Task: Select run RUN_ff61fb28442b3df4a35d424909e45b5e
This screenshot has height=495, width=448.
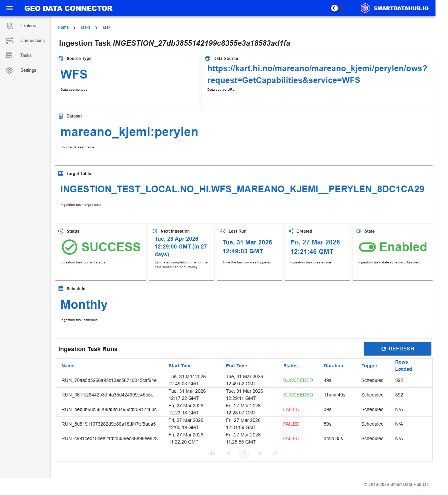Action: point(107,395)
